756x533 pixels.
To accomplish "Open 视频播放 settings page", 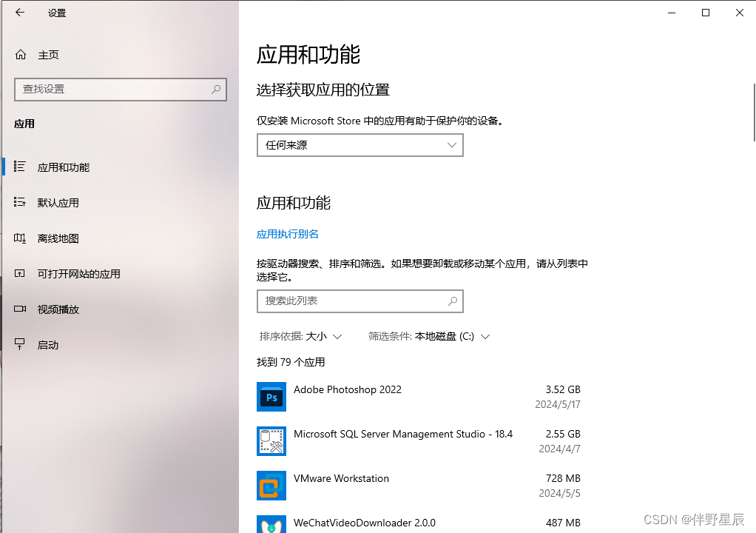I will coord(58,309).
